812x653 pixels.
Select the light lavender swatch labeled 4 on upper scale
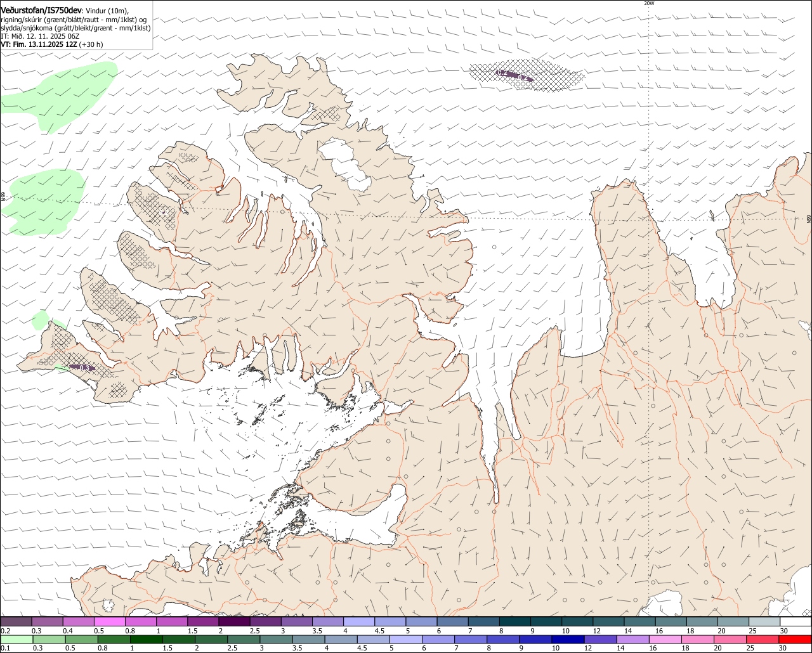coord(359,622)
